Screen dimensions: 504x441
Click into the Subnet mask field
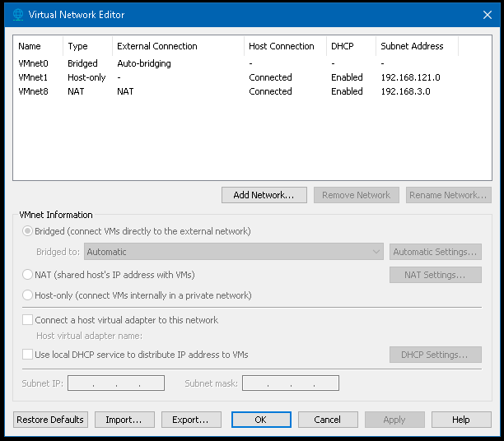(x=291, y=383)
